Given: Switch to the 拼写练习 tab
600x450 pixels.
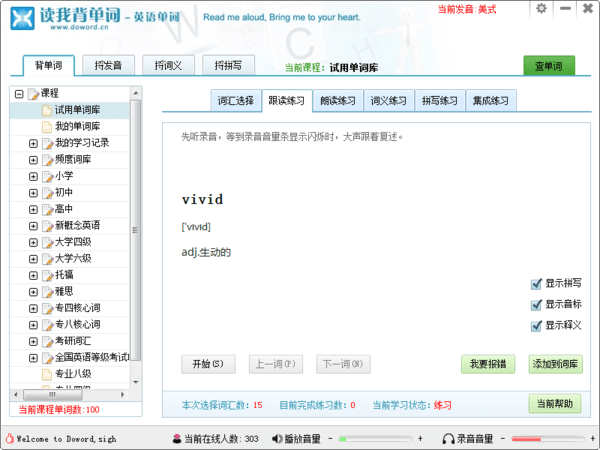Looking at the screenshot, I should [439, 100].
